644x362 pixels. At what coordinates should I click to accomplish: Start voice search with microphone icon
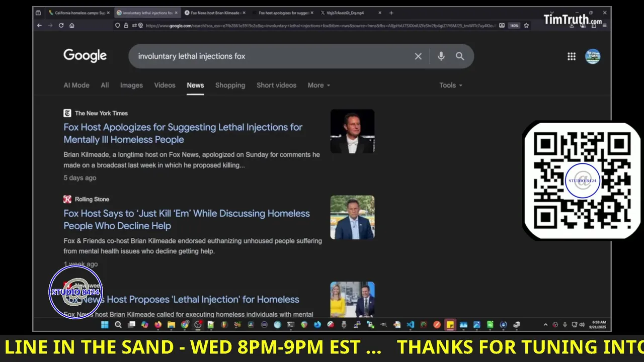[441, 56]
